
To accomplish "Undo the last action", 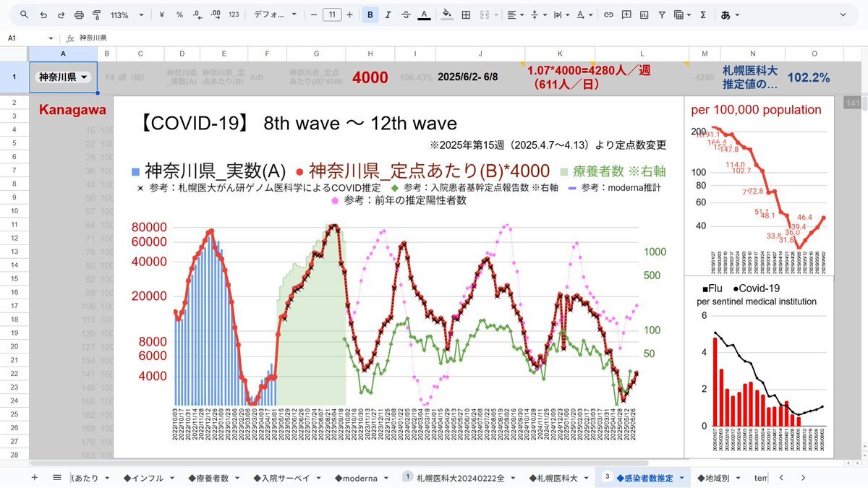I will (43, 14).
